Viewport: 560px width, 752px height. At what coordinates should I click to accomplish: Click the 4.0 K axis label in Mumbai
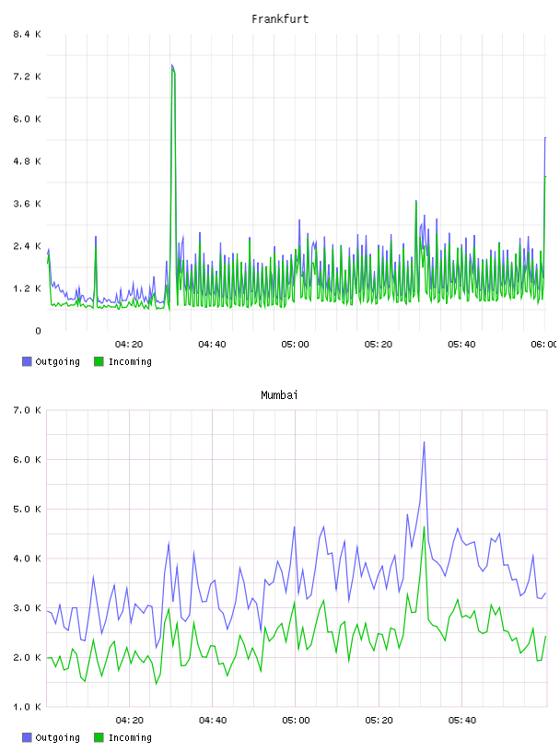(28, 558)
